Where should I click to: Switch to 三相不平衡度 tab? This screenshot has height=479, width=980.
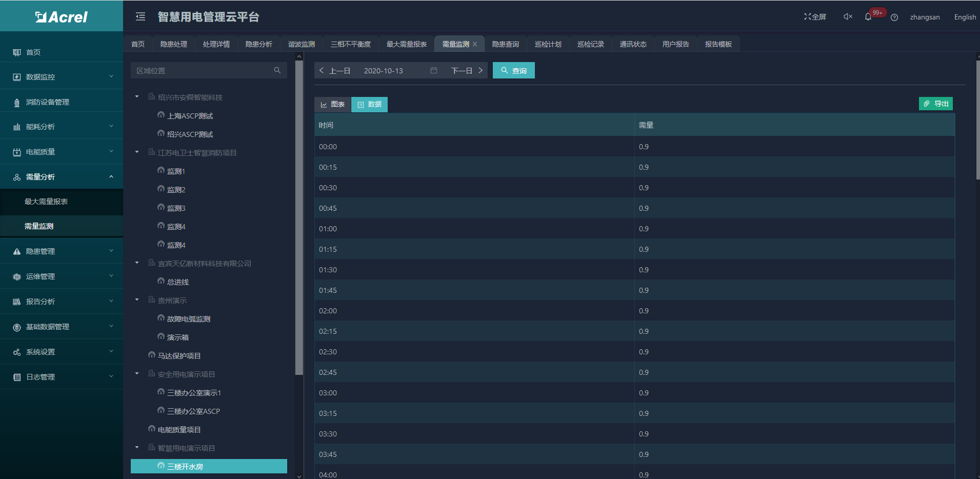[351, 44]
